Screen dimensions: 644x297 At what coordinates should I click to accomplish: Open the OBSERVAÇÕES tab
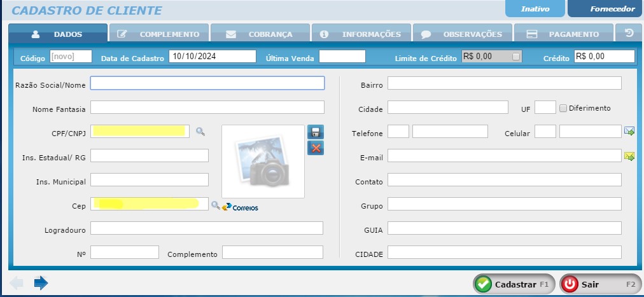point(463,33)
